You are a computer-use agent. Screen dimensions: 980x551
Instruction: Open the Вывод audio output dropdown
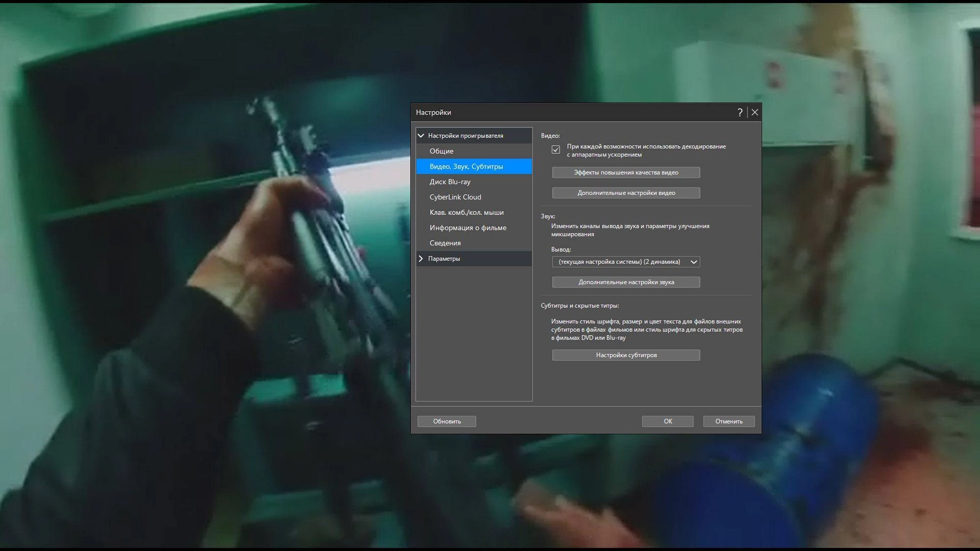click(626, 262)
